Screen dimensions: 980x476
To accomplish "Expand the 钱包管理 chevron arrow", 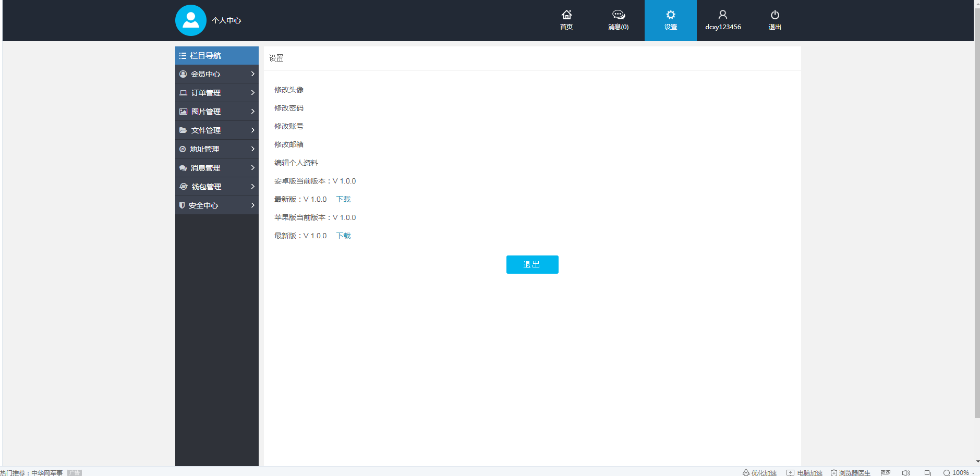I will tap(252, 187).
